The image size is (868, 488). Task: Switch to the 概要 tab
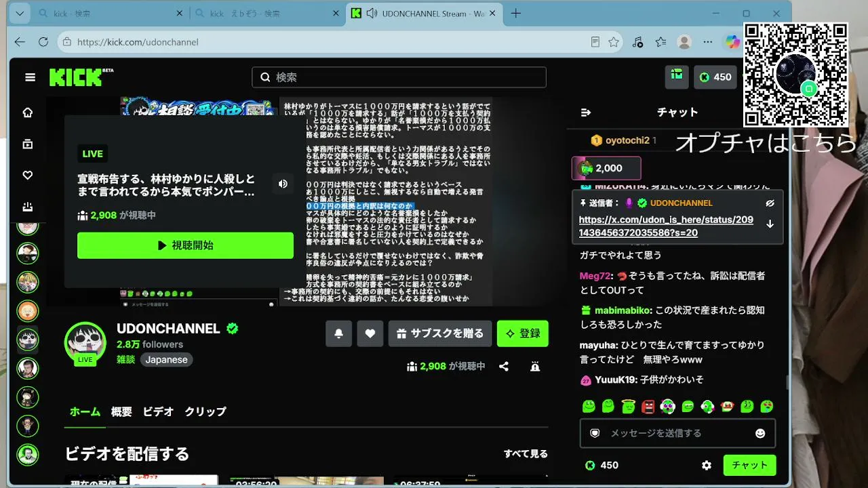pyautogui.click(x=121, y=411)
